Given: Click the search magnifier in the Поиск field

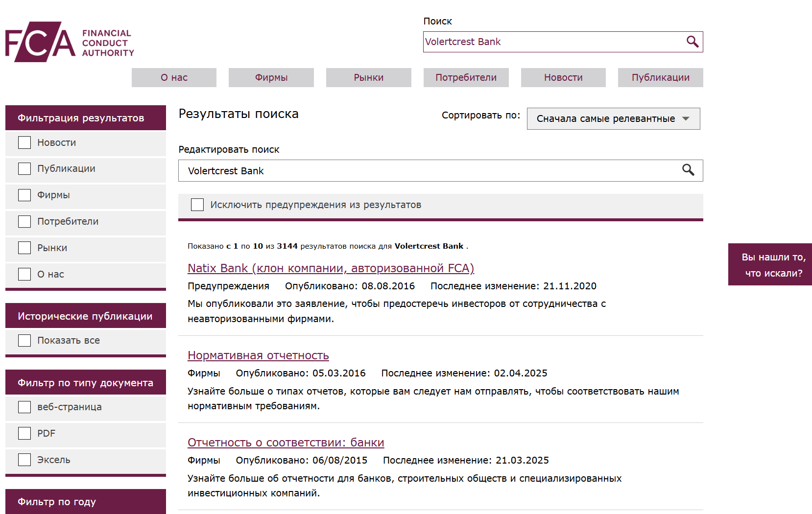Looking at the screenshot, I should (x=692, y=42).
